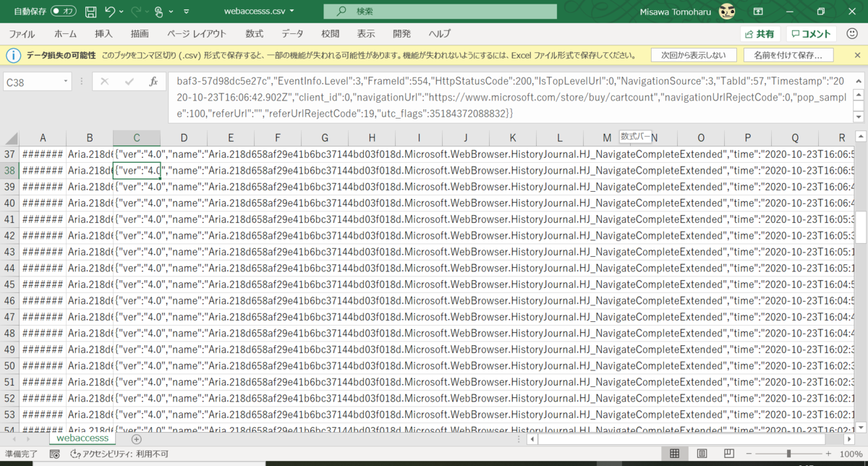The image size is (868, 466).
Task: Select column K header
Action: tap(512, 137)
